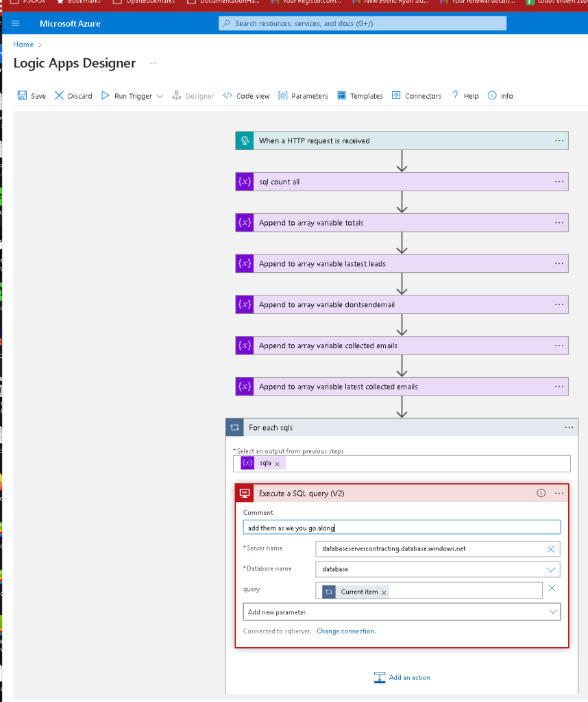588x702 pixels.
Task: Open ellipsis menu on 'variable collected emails' step
Action: [559, 346]
